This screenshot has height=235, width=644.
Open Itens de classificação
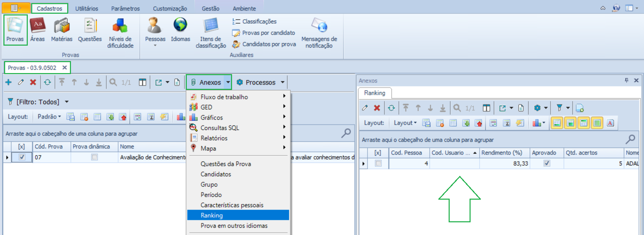[211, 33]
